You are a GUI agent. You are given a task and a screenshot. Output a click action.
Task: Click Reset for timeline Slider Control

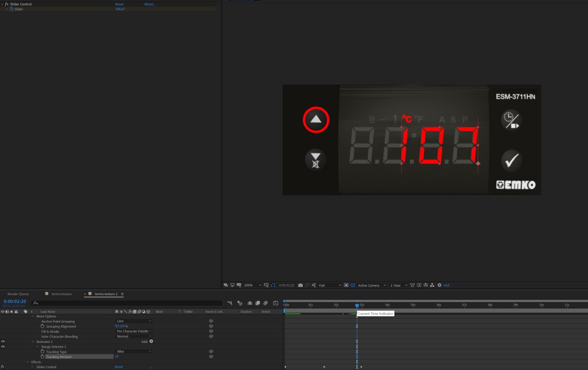(x=119, y=367)
